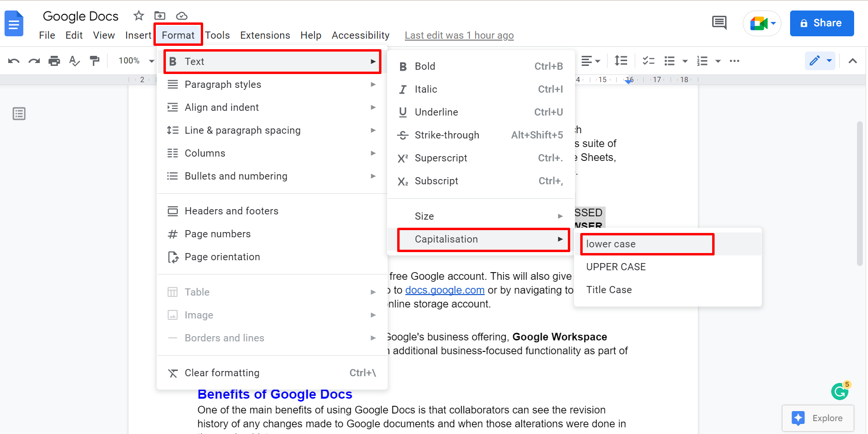868x434 pixels.
Task: Apply Underline from the Text submenu
Action: click(481, 112)
